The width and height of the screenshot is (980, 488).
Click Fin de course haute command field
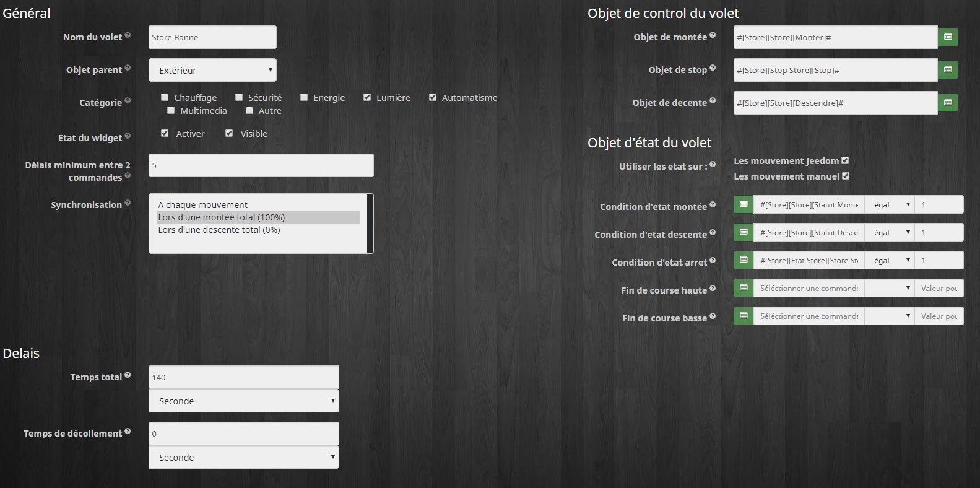pyautogui.click(x=809, y=288)
